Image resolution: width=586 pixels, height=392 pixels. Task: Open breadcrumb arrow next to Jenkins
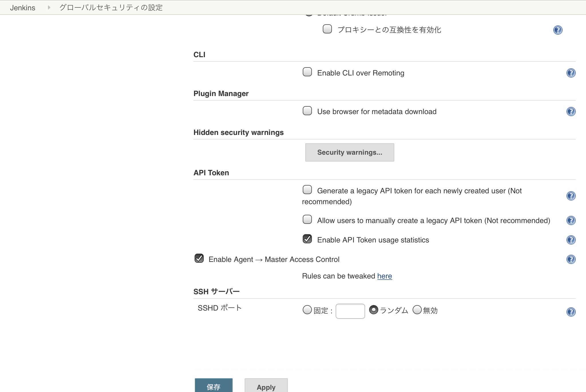49,7
